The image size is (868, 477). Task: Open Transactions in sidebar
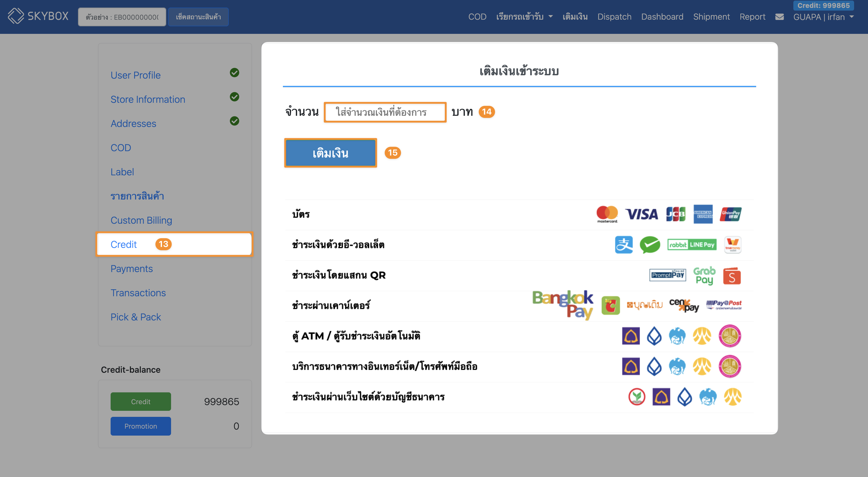pos(138,293)
